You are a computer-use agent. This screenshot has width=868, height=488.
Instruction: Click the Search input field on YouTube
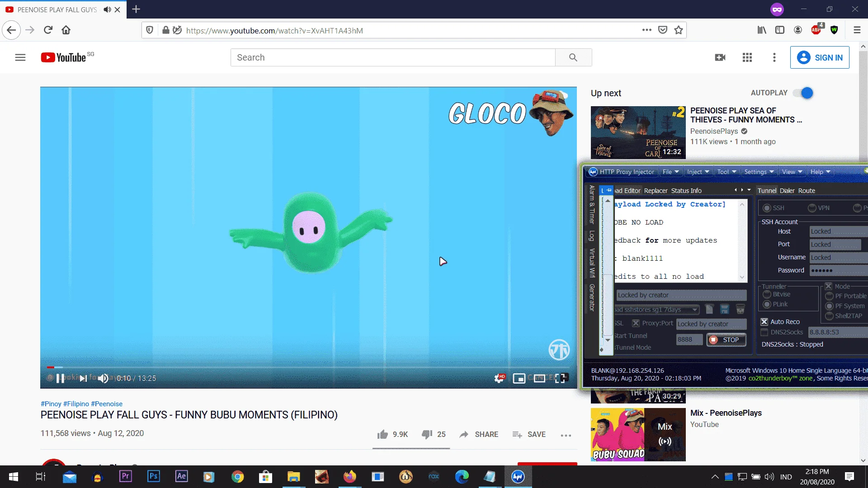393,57
